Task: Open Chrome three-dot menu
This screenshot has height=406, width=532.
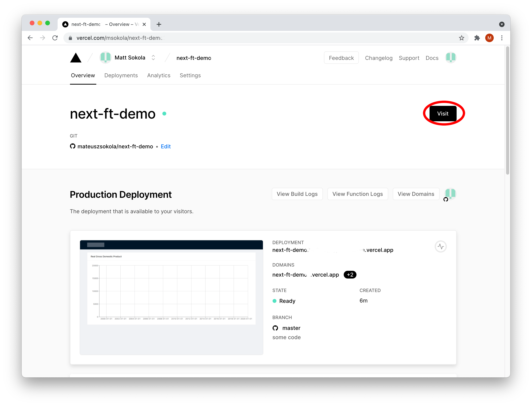Action: pos(502,38)
